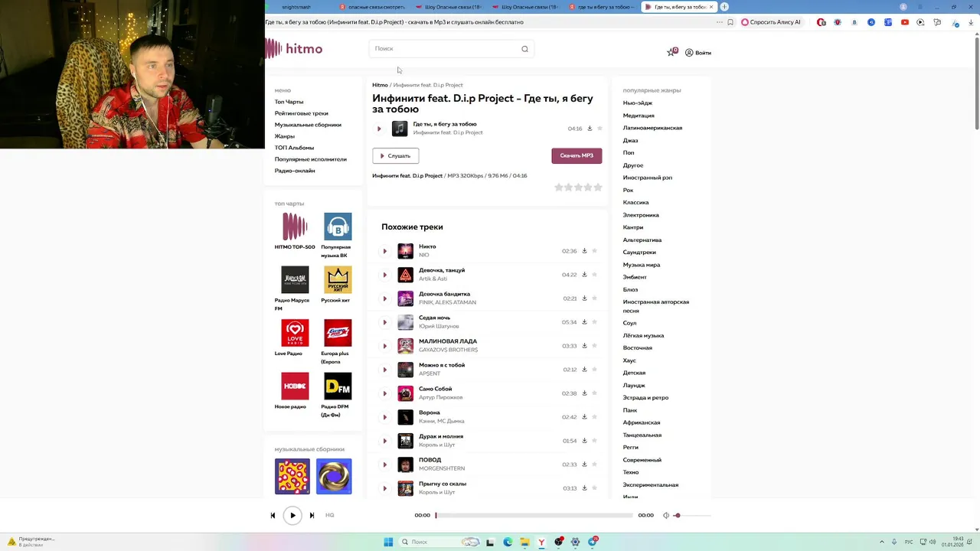Open Telegram from the taskbar
The image size is (980, 551).
tap(593, 542)
